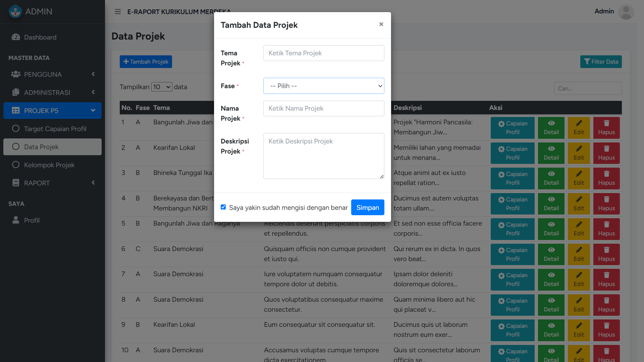Select the Kelompok Projek circle item

click(x=16, y=165)
